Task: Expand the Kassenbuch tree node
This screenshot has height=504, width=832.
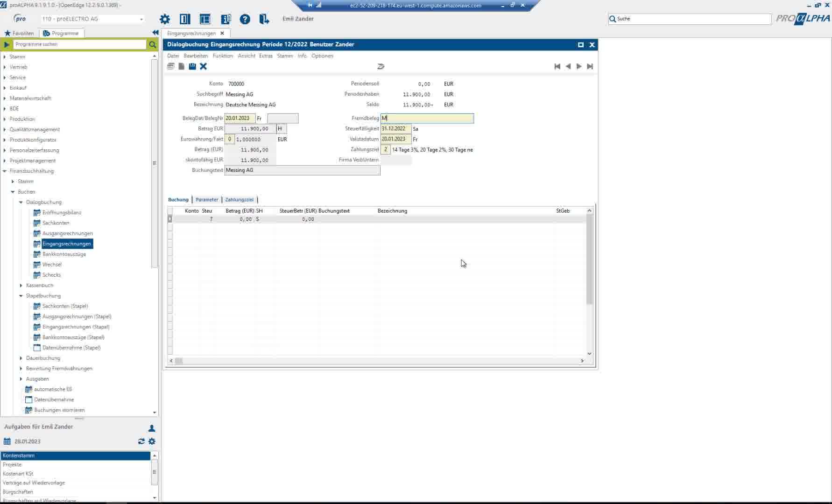Action: coord(21,285)
